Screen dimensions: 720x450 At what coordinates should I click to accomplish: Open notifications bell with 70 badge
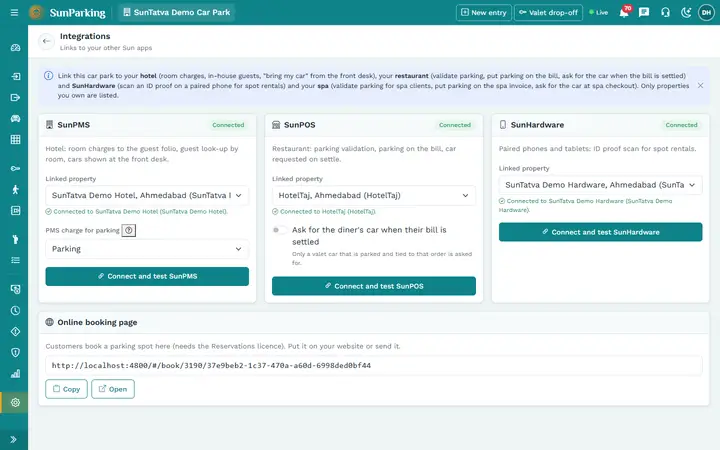pos(624,12)
